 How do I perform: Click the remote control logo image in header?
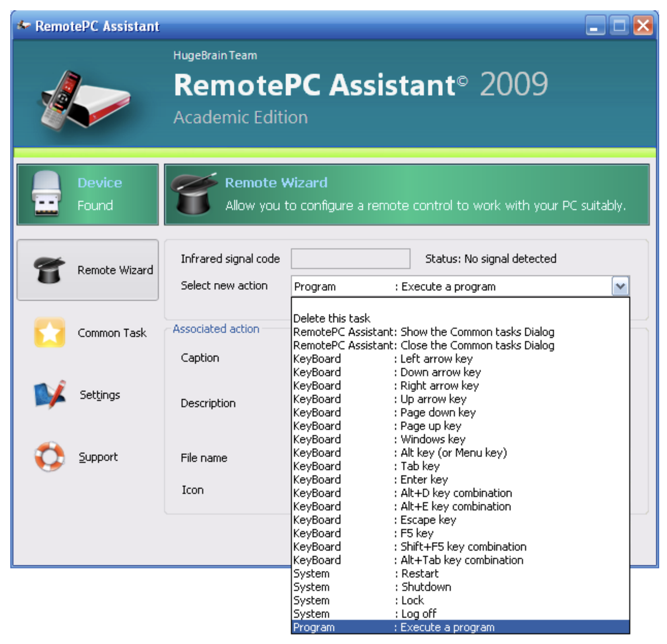point(85,100)
